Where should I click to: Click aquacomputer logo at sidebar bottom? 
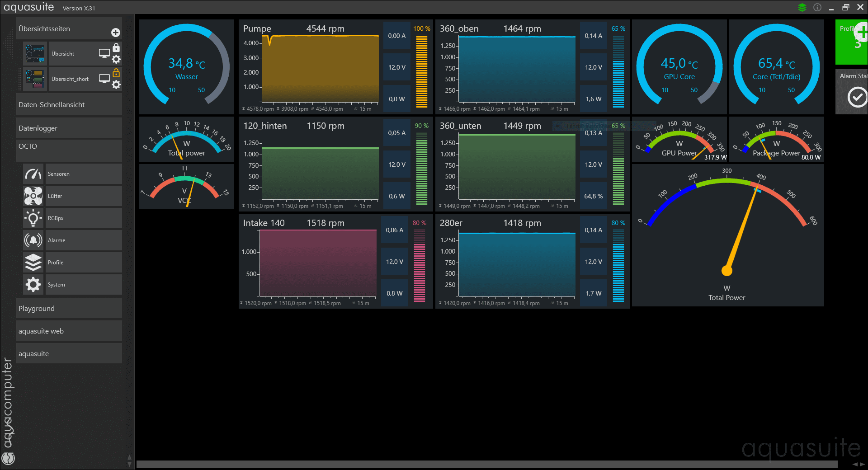[x=8, y=458]
